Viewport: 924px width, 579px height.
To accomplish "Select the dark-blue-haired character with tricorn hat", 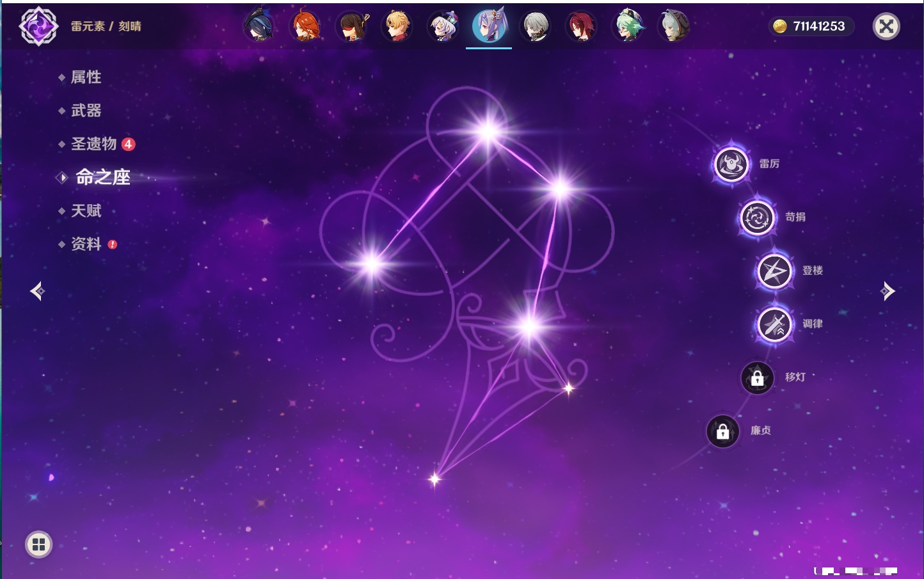I will point(259,26).
